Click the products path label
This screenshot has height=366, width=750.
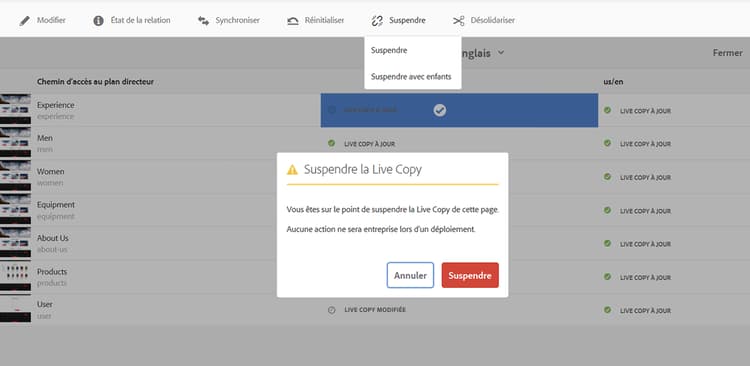52,283
